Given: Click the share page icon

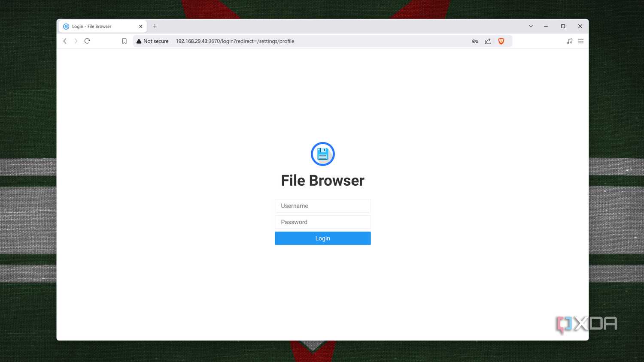Looking at the screenshot, I should 488,41.
